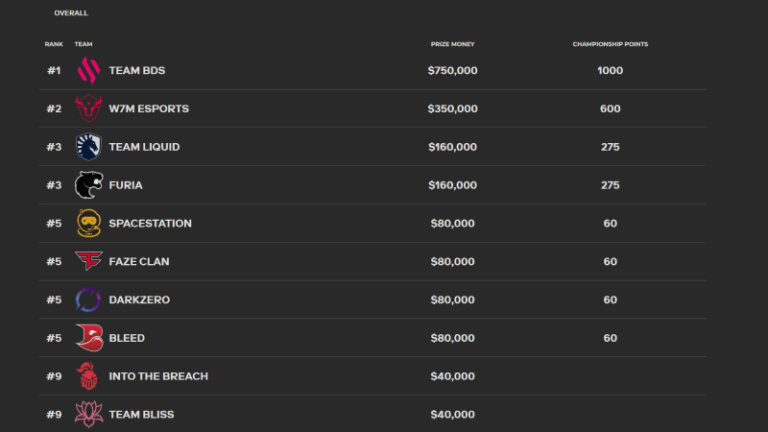Select the Team Bliss lotus logo
768x432 pixels.
pos(88,414)
